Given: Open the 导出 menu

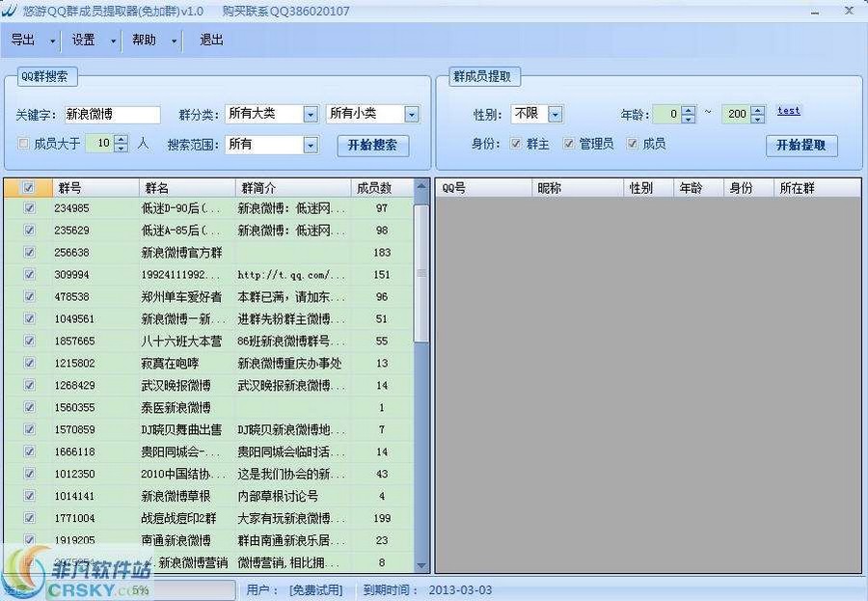Looking at the screenshot, I should tap(23, 40).
